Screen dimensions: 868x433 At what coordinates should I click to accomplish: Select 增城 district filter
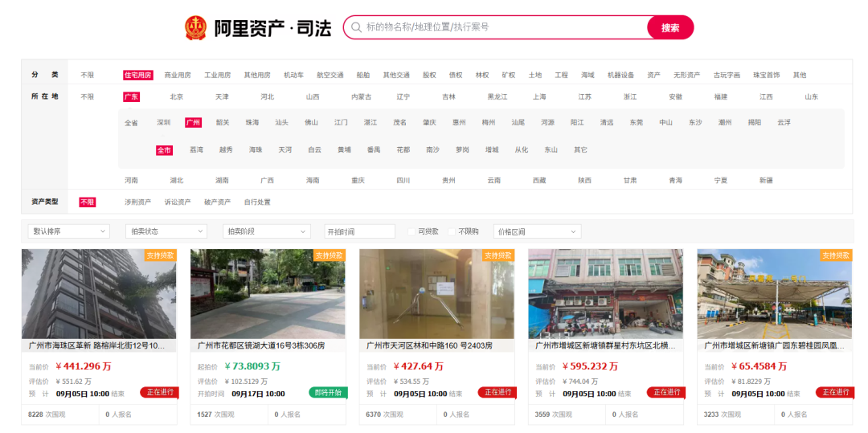[492, 150]
